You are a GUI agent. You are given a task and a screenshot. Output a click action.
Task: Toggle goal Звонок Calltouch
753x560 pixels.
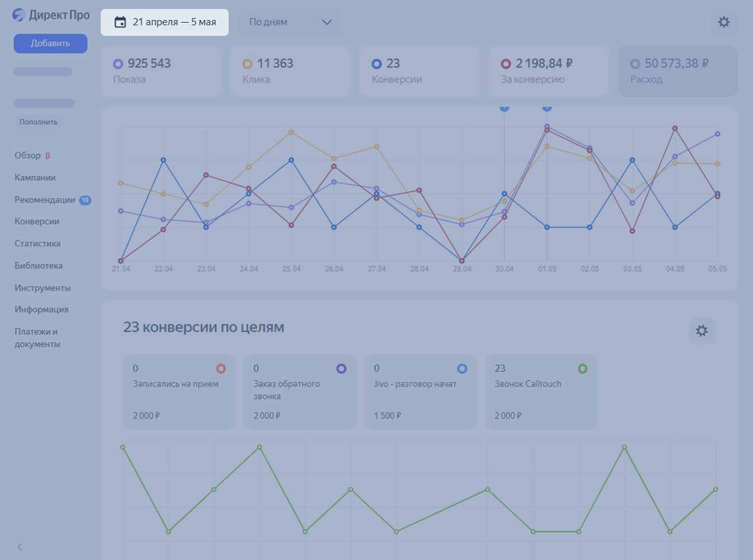click(541, 392)
